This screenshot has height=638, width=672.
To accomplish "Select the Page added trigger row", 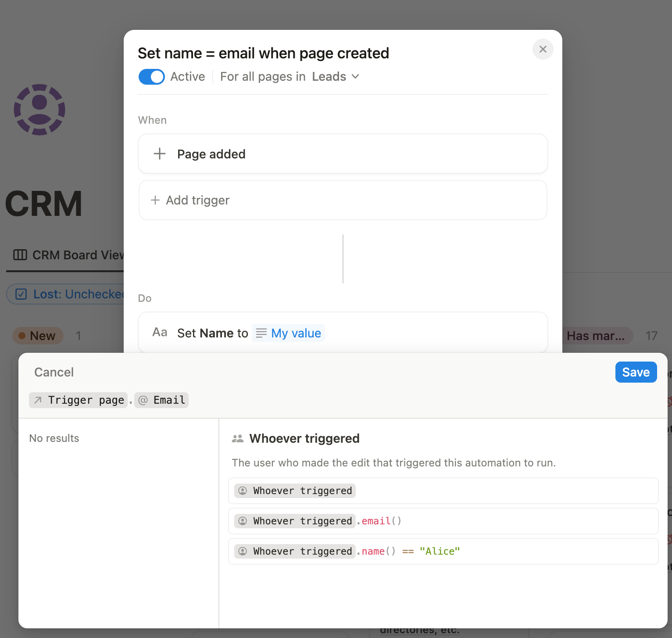I will click(x=343, y=154).
